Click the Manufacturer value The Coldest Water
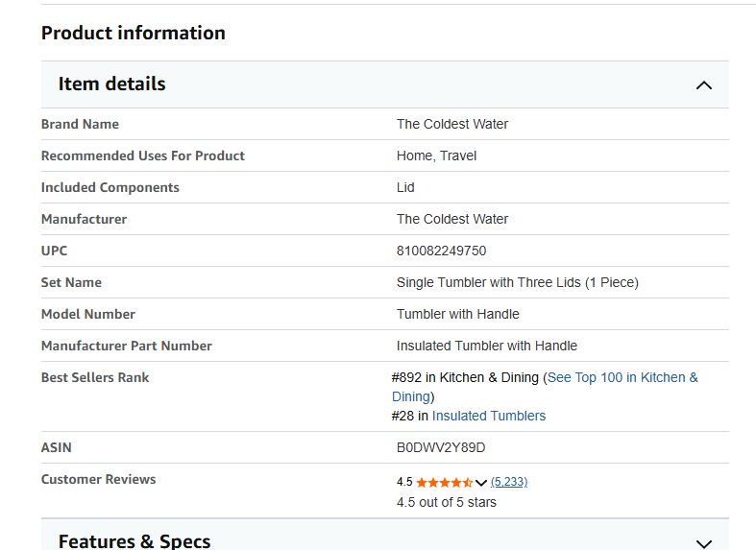 [452, 219]
